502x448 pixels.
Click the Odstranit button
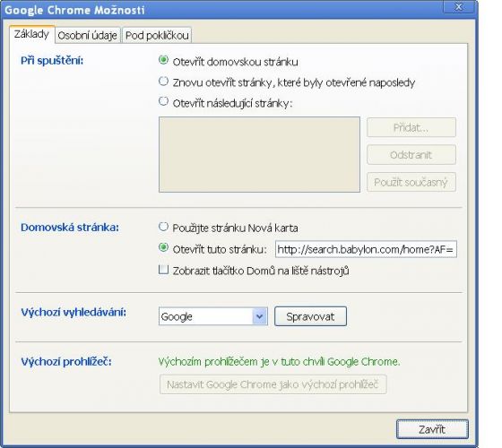pyautogui.click(x=411, y=155)
